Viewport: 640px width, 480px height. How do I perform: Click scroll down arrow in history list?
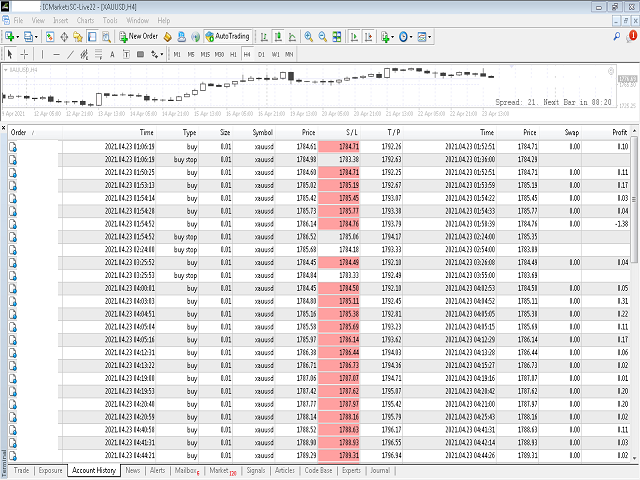tap(634, 458)
